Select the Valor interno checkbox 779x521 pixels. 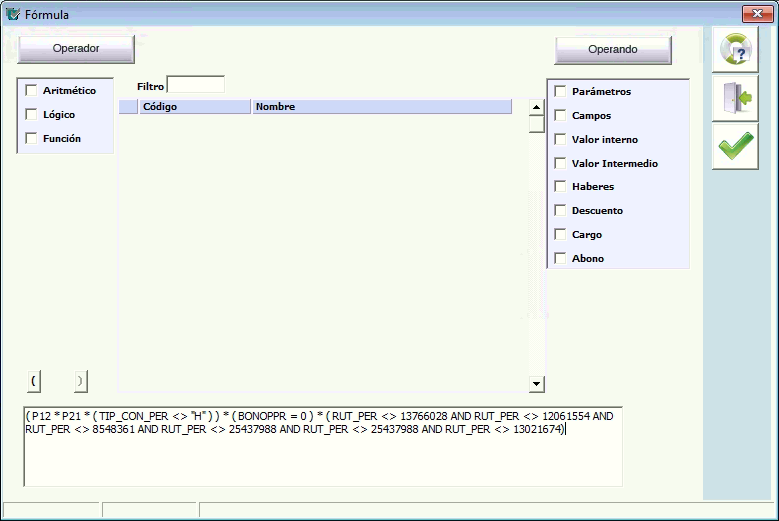pos(560,140)
